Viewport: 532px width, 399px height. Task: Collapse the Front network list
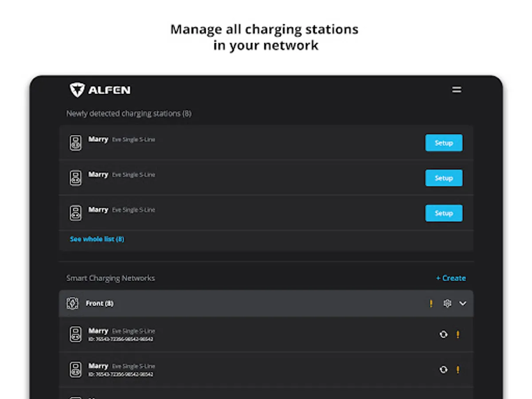pos(463,304)
